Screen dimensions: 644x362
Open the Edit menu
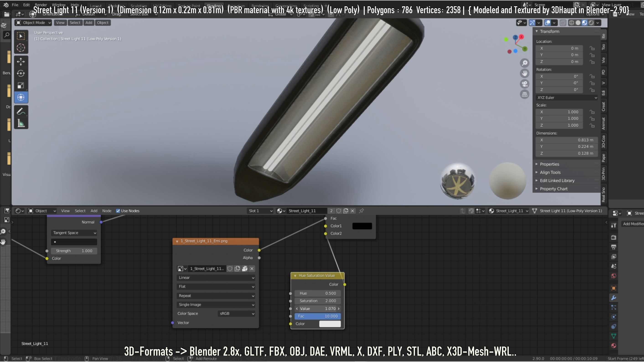[26, 5]
